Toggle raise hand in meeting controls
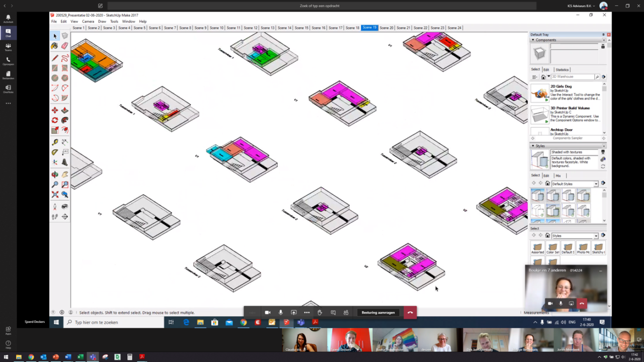Screen dimensions: 644x362 319,313
